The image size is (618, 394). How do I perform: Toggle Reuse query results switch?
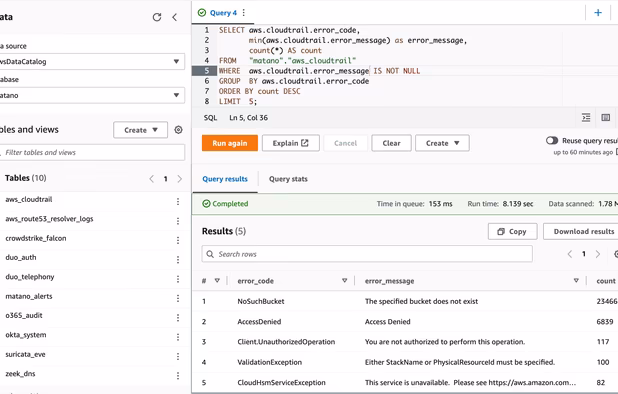tap(552, 141)
